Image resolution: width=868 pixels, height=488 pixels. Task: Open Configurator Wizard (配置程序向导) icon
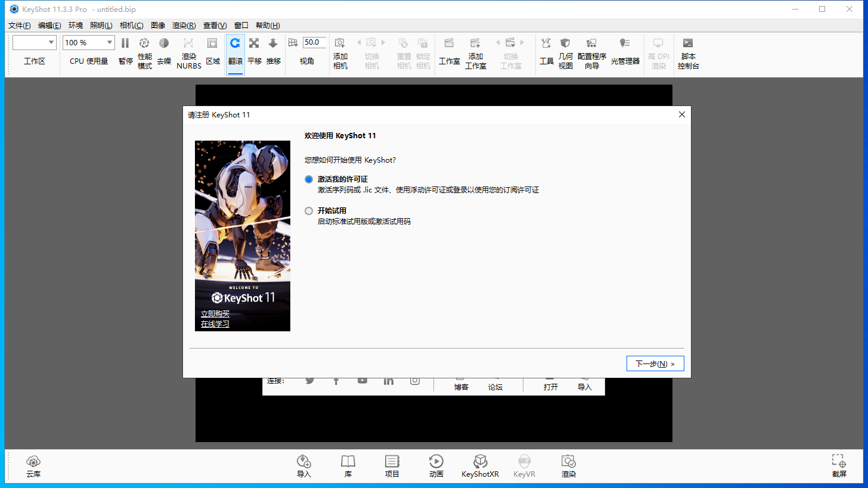[x=591, y=43]
